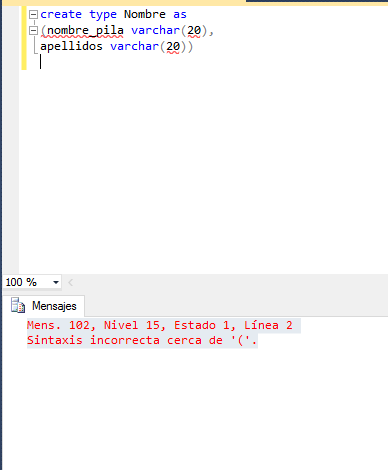
Task: Click the 'as' keyword in line one
Action: click(x=180, y=15)
